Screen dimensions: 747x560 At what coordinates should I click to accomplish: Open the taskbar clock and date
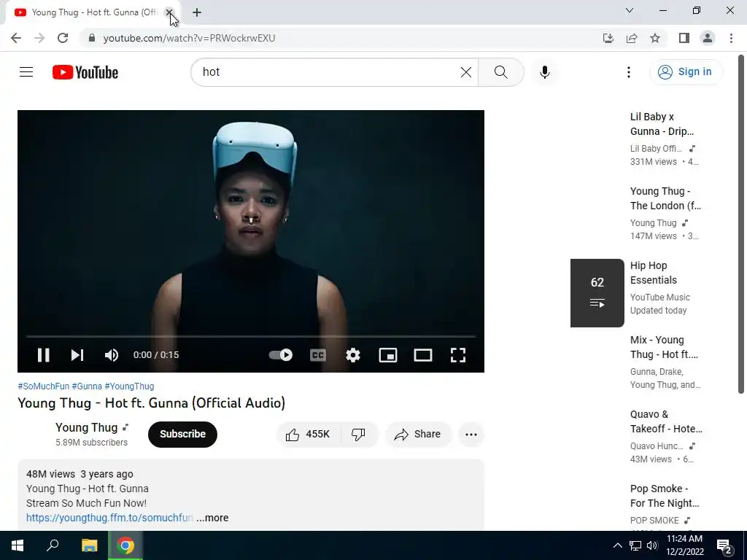684,545
